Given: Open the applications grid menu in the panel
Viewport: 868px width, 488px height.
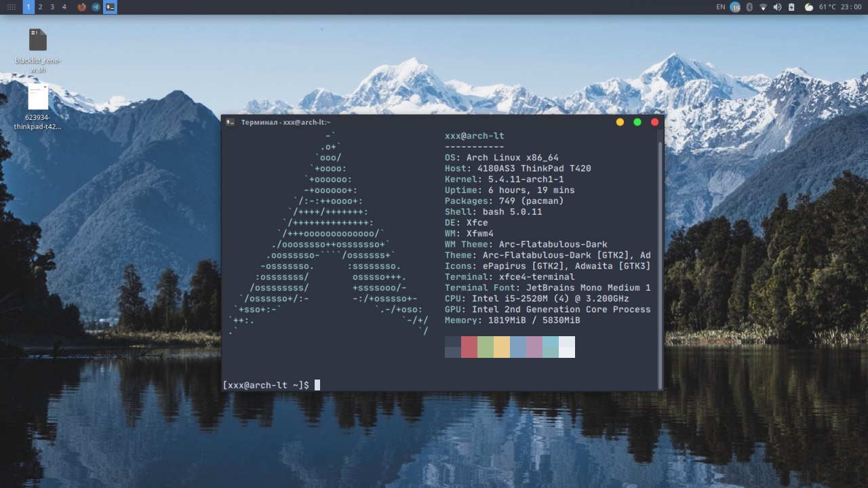Looking at the screenshot, I should tap(11, 7).
